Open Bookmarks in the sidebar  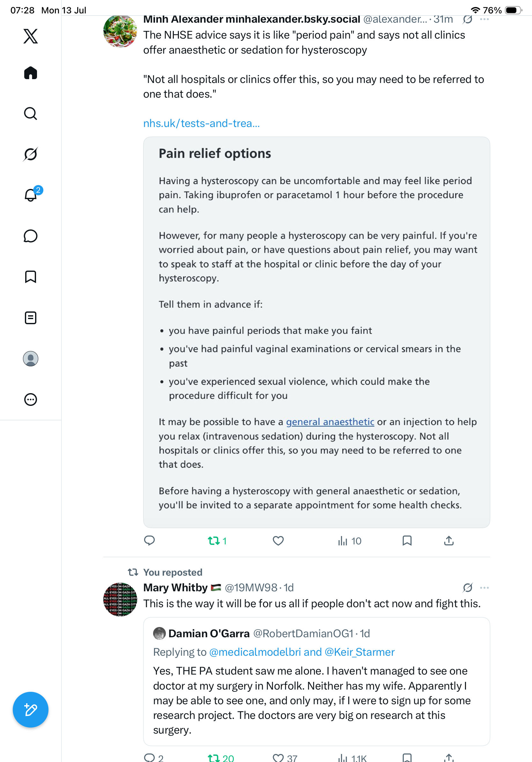pos(31,276)
